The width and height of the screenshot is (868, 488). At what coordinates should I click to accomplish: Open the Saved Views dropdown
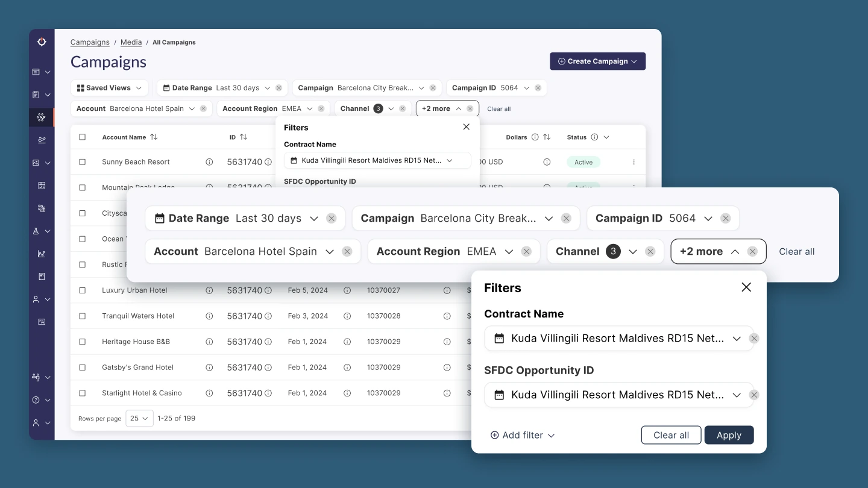110,88
